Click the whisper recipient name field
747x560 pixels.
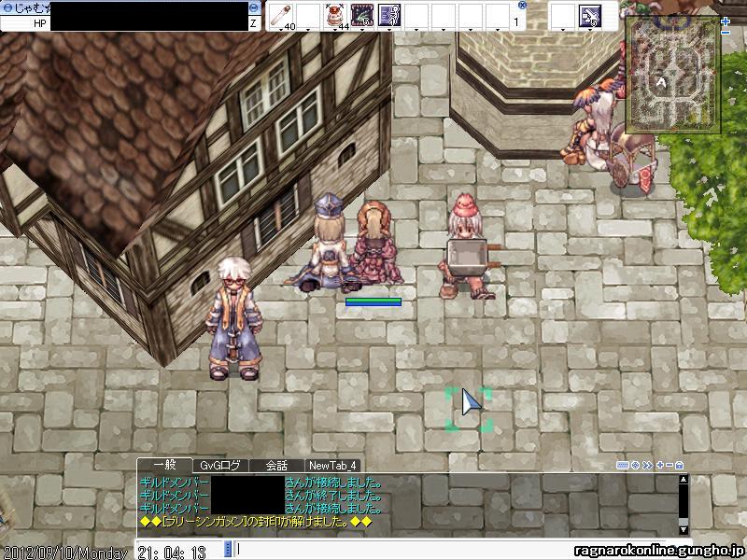179,548
